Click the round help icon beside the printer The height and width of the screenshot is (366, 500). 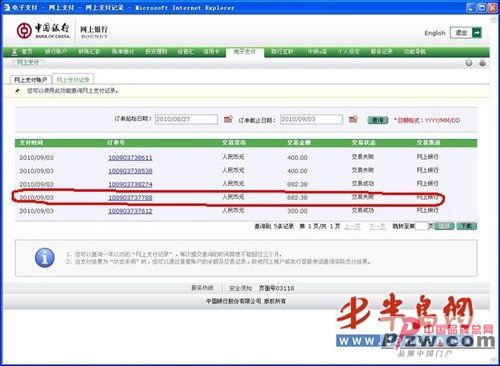(469, 63)
